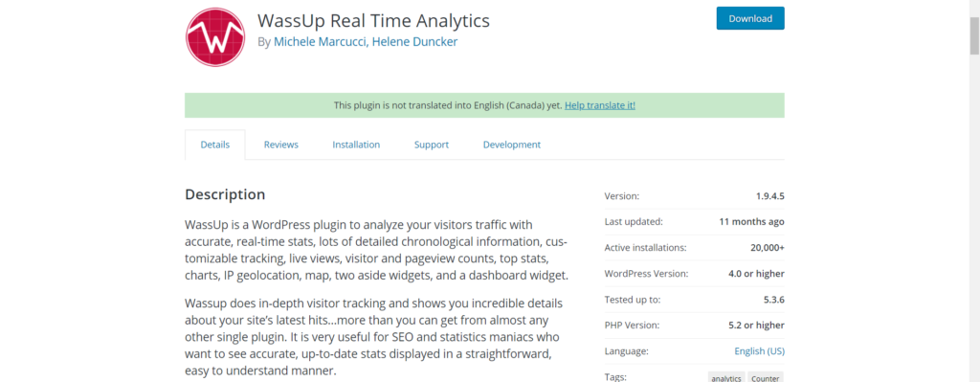Image resolution: width=980 pixels, height=382 pixels.
Task: Click the Description heading
Action: [x=225, y=194]
